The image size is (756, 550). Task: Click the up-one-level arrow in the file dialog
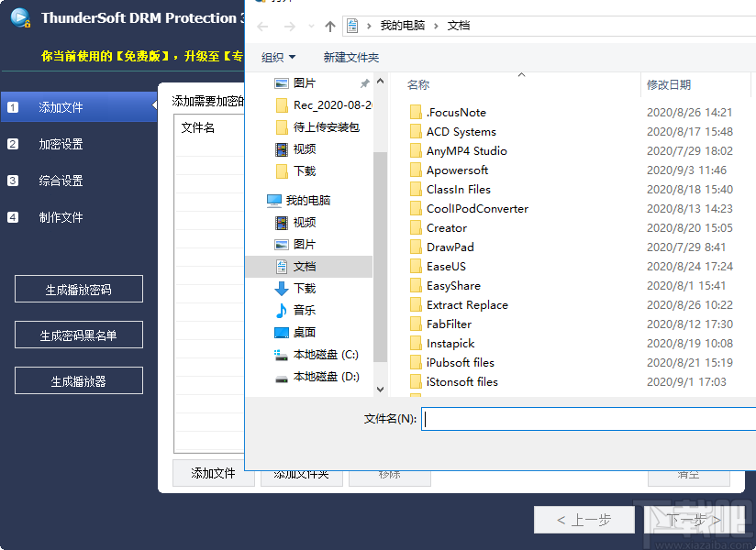point(328,27)
